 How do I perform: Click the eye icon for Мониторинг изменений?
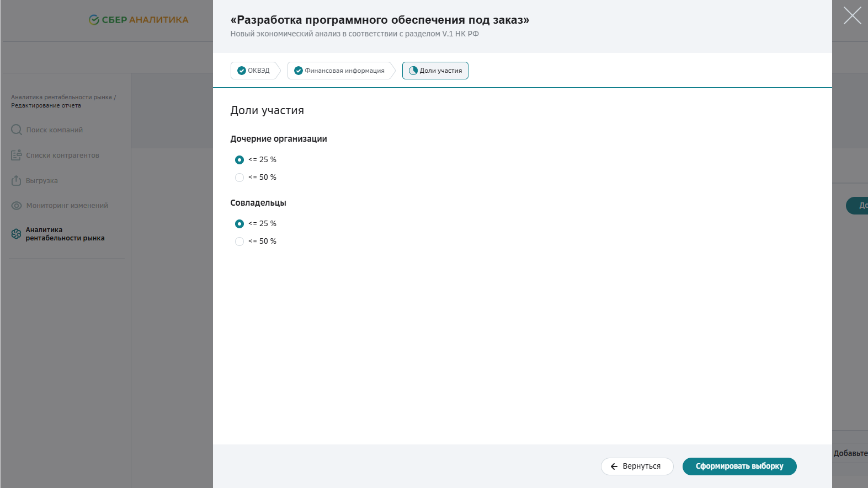[17, 206]
